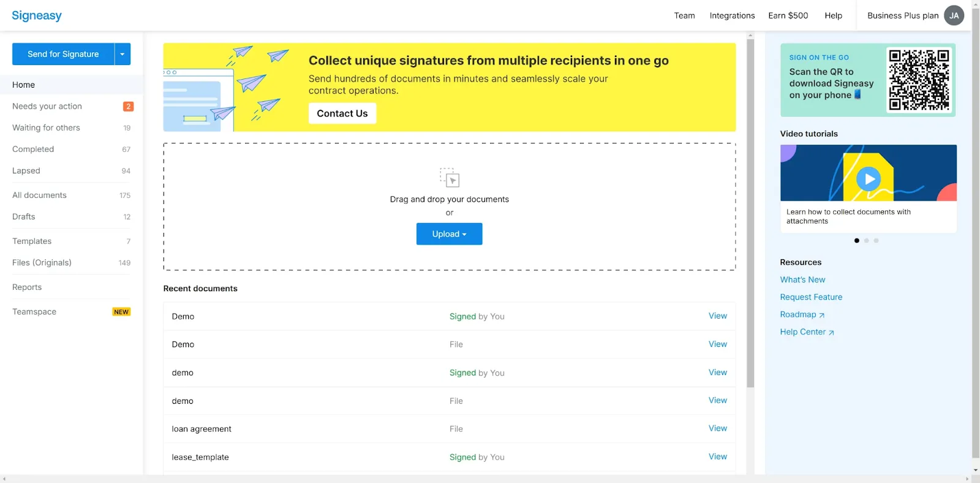View the lowercase demo file document
This screenshot has height=483, width=980.
pos(718,400)
